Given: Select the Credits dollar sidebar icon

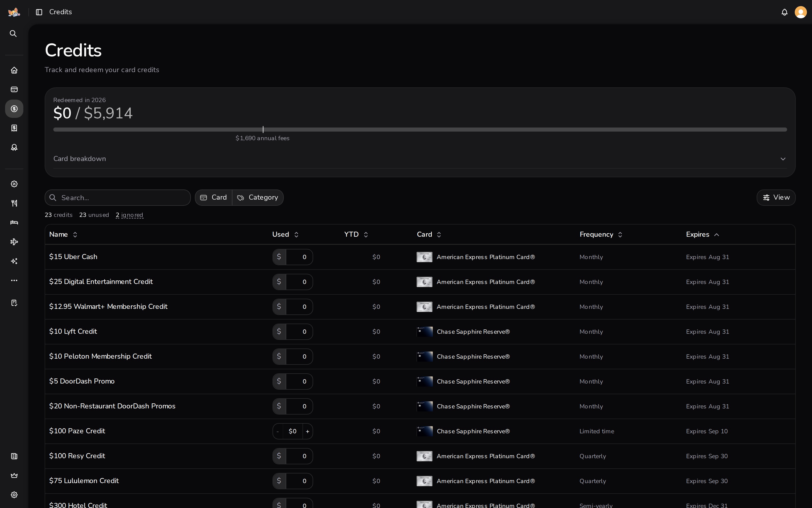Looking at the screenshot, I should pos(14,108).
